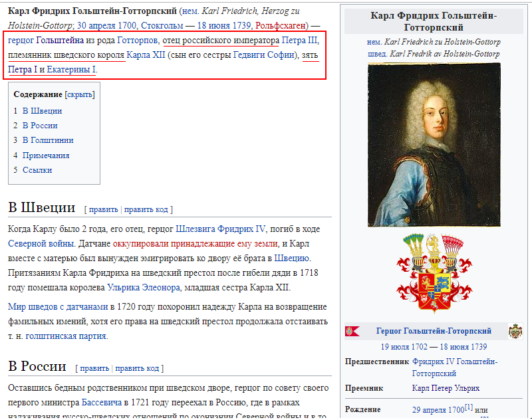Open footnote [1] in the Рождение row
532x420 pixels.
tap(469, 407)
